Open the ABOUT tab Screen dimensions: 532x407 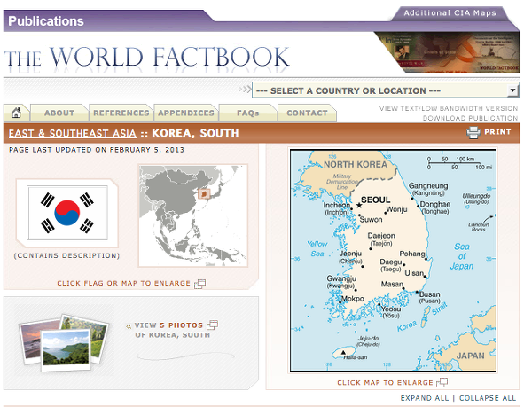(59, 113)
